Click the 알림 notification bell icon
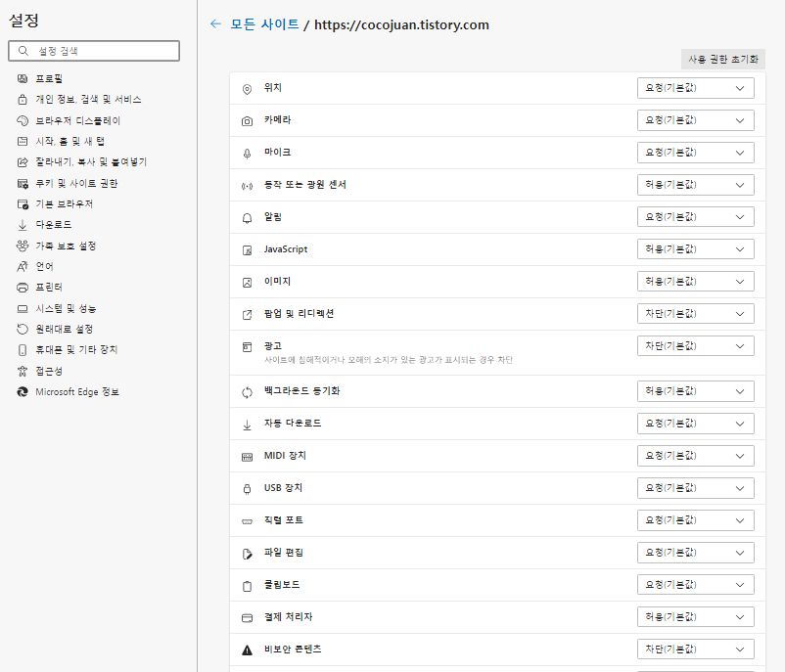The height and width of the screenshot is (672, 785). [x=246, y=216]
